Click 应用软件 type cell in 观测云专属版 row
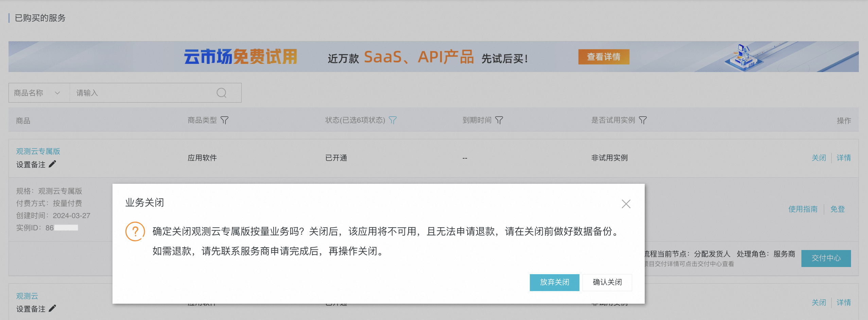This screenshot has height=320, width=868. pos(202,158)
